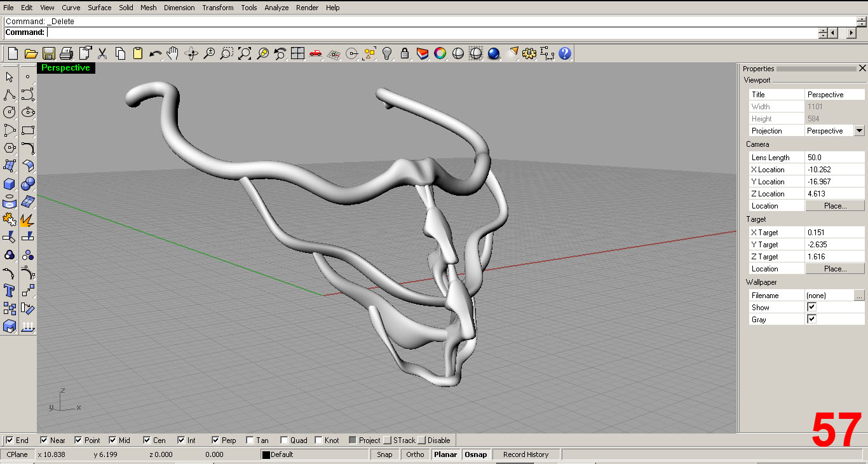This screenshot has width=868, height=464.
Task: Click the Hide objects lightbulb icon
Action: (x=387, y=54)
